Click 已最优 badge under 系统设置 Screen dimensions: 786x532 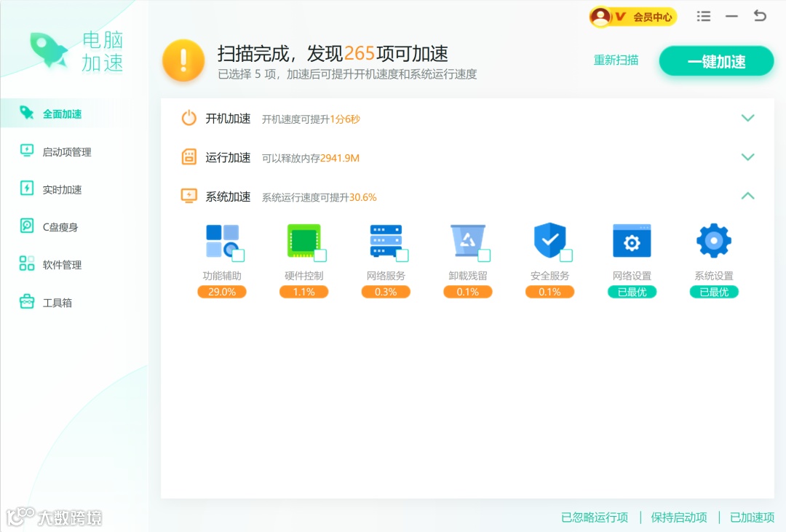(714, 292)
